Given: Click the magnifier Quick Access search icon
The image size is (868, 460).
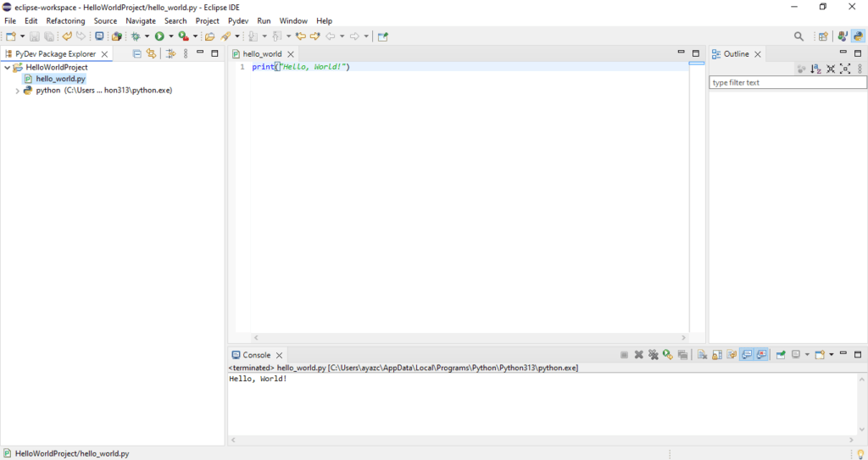Looking at the screenshot, I should click(x=798, y=36).
